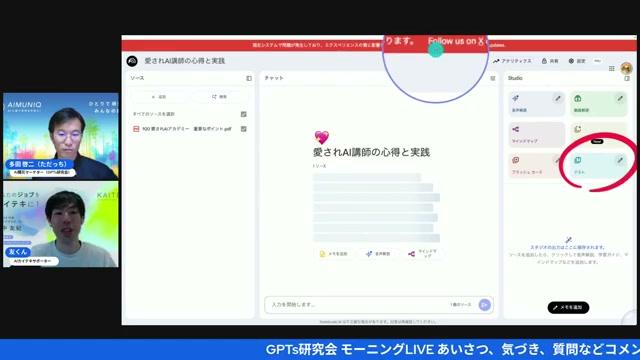The width and height of the screenshot is (640, 360).
Task: Click マインドマップ chip under summary
Action: point(423,254)
